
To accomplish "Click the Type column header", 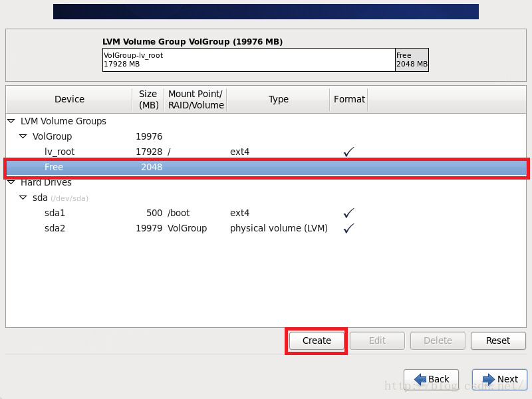I will tap(278, 99).
